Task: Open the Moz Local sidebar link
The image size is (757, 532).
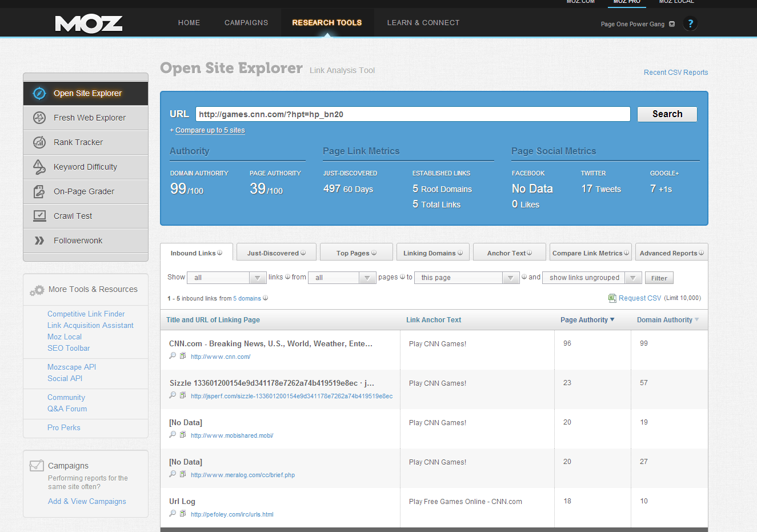Action: (65, 337)
